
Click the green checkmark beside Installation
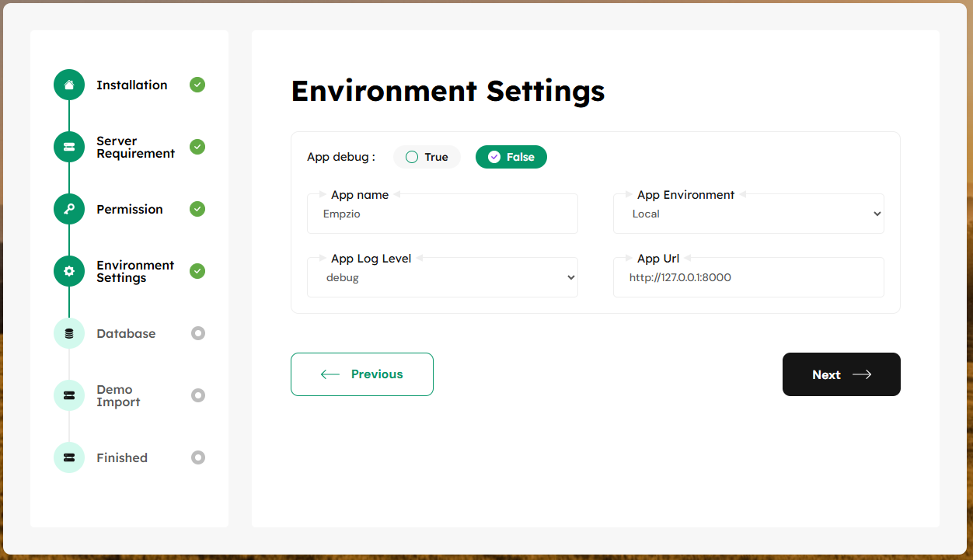(x=197, y=85)
